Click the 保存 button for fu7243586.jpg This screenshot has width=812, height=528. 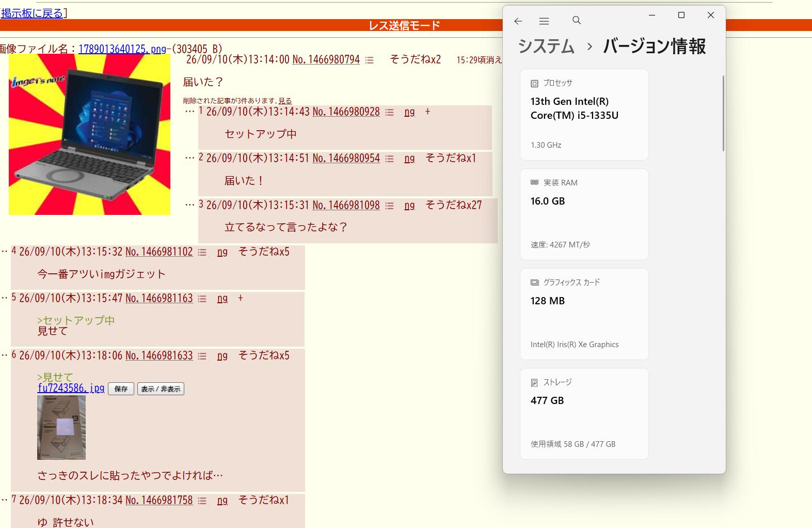[121, 389]
